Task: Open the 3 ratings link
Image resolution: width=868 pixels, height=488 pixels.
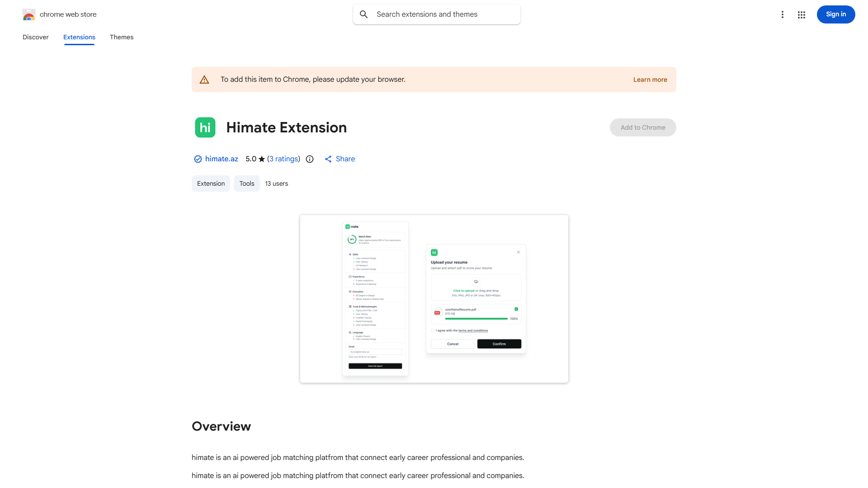Action: click(x=283, y=159)
